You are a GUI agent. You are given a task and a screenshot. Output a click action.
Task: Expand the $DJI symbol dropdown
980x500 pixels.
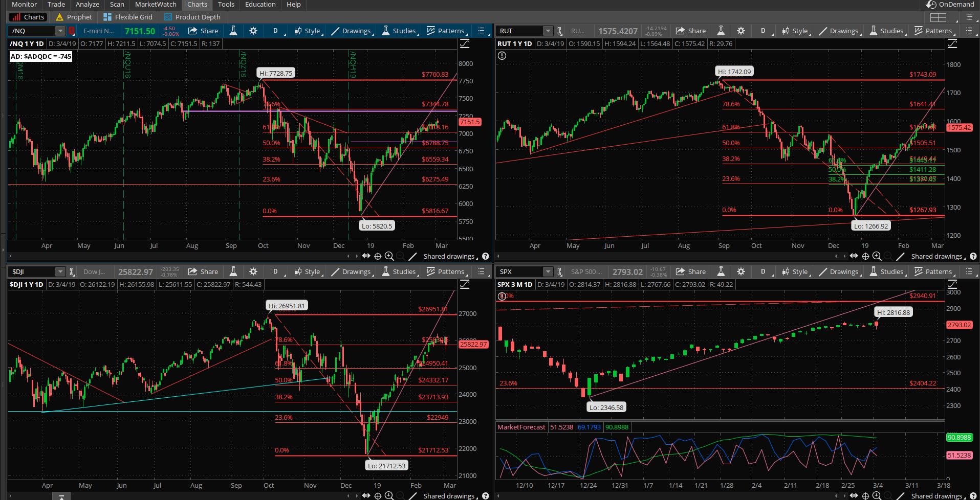60,271
